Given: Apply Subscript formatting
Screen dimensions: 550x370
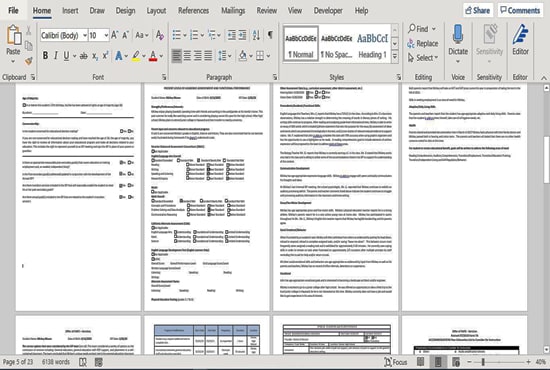Looking at the screenshot, I should click(x=95, y=56).
